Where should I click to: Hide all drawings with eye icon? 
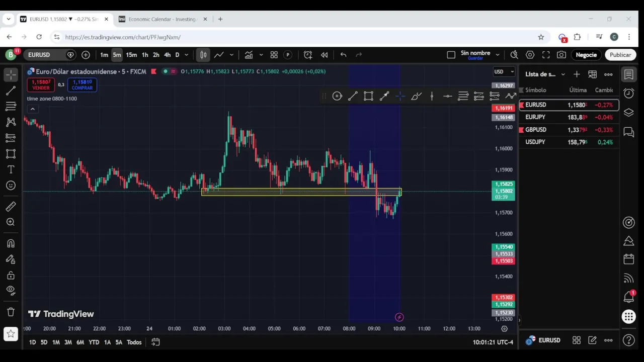(11, 290)
